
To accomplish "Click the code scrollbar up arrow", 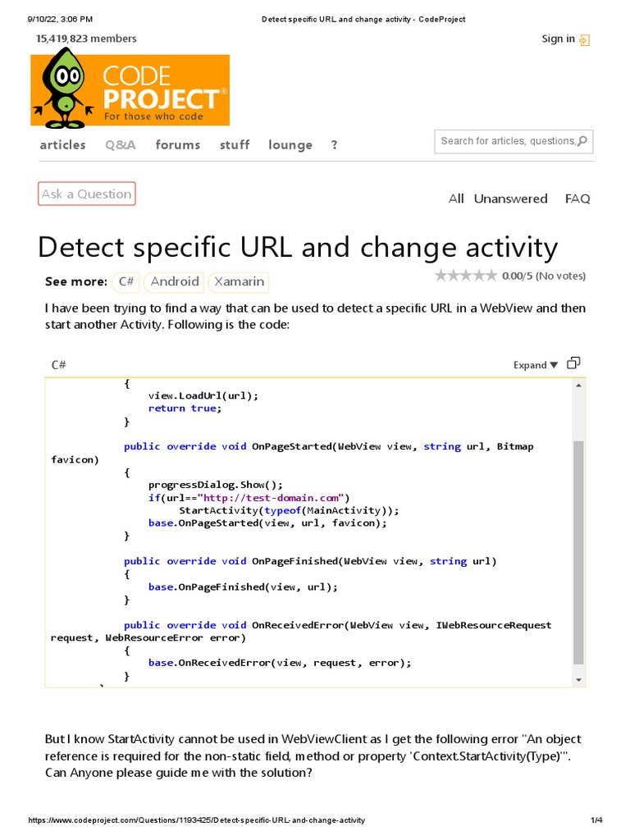I will (x=578, y=386).
